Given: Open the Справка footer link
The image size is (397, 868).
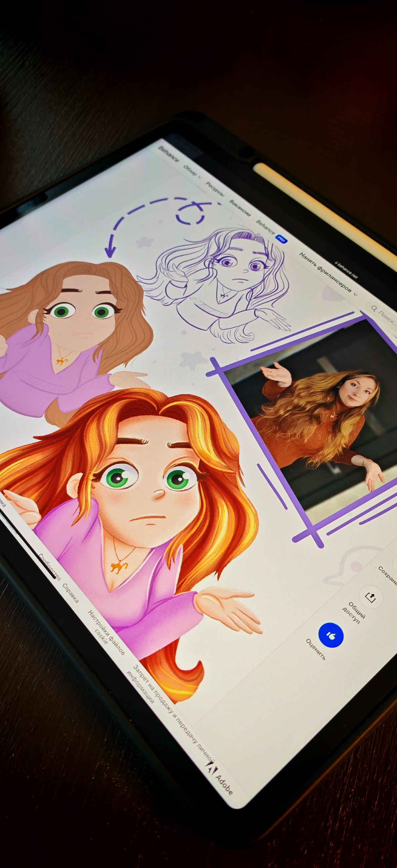Looking at the screenshot, I should pos(70,593).
